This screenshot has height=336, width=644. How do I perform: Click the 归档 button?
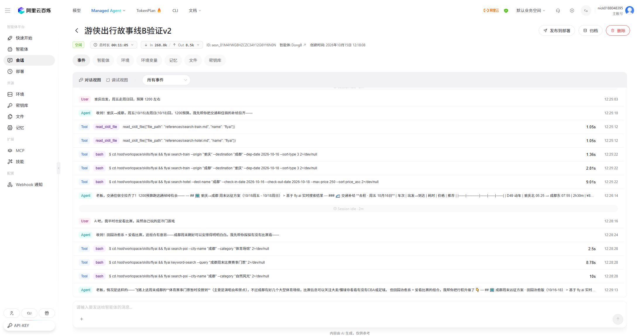coord(590,30)
